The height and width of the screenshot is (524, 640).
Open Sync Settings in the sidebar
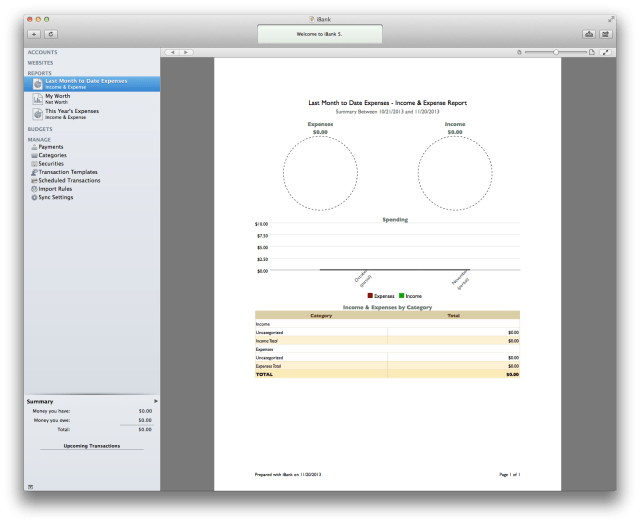pyautogui.click(x=55, y=197)
